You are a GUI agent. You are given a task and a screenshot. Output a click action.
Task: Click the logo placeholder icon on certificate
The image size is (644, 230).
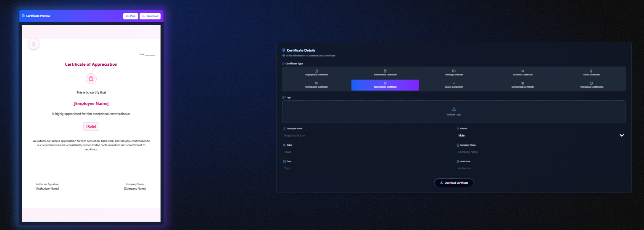point(34,44)
